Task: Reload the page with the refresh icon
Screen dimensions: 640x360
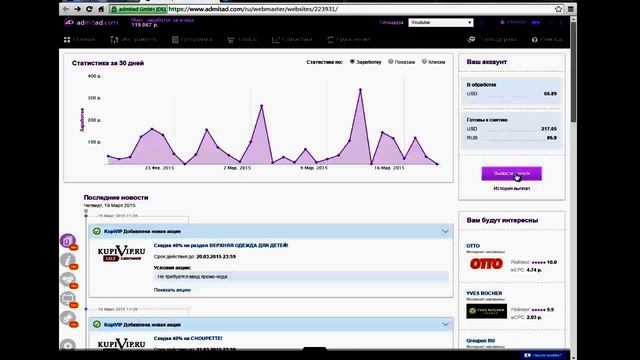Action: pos(89,9)
